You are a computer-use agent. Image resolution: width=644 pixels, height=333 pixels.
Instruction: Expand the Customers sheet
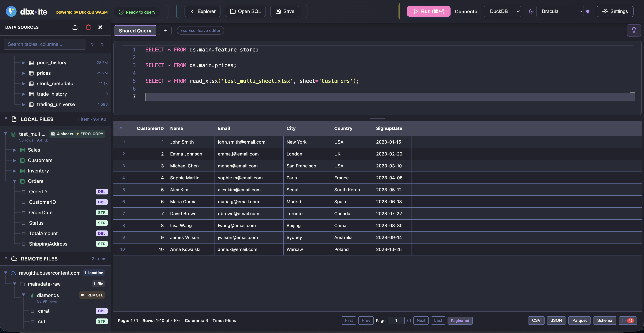(x=15, y=161)
